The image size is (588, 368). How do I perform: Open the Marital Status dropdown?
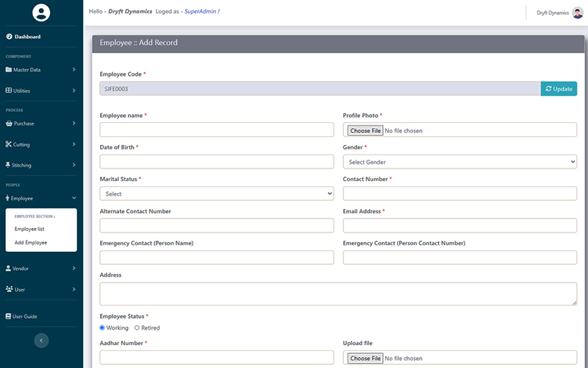[216, 194]
